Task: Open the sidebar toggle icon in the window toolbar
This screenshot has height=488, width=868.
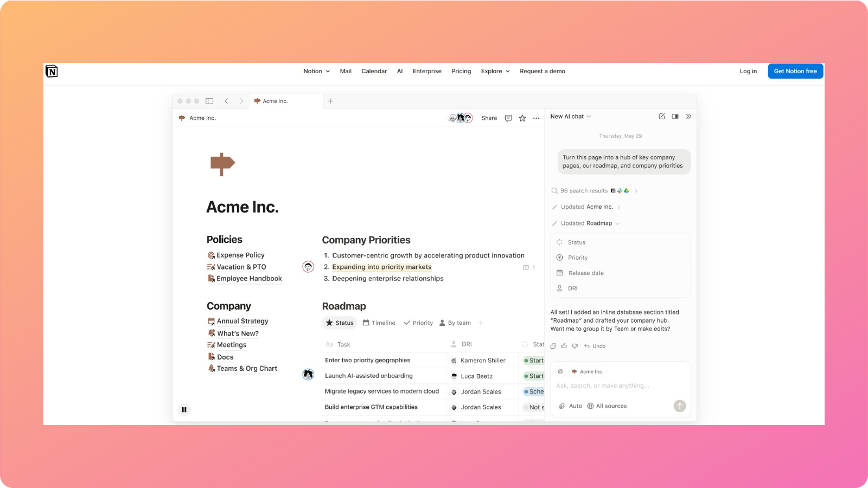Action: tap(209, 101)
